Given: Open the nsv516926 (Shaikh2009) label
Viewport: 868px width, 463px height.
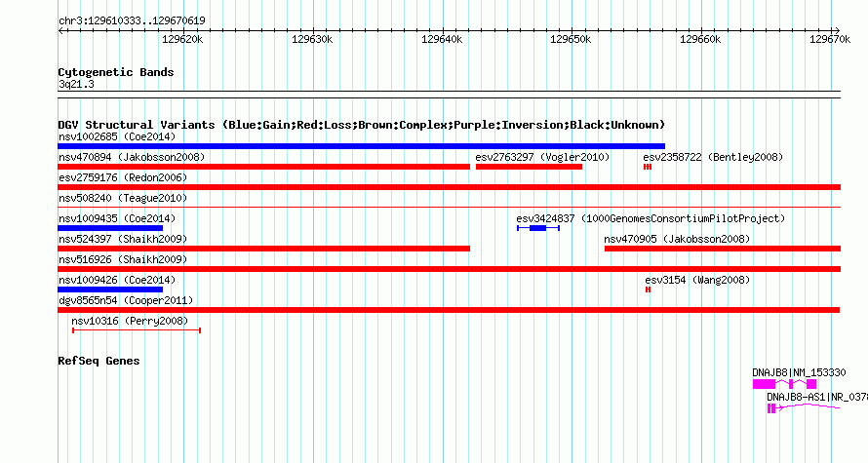Looking at the screenshot, I should [x=123, y=259].
